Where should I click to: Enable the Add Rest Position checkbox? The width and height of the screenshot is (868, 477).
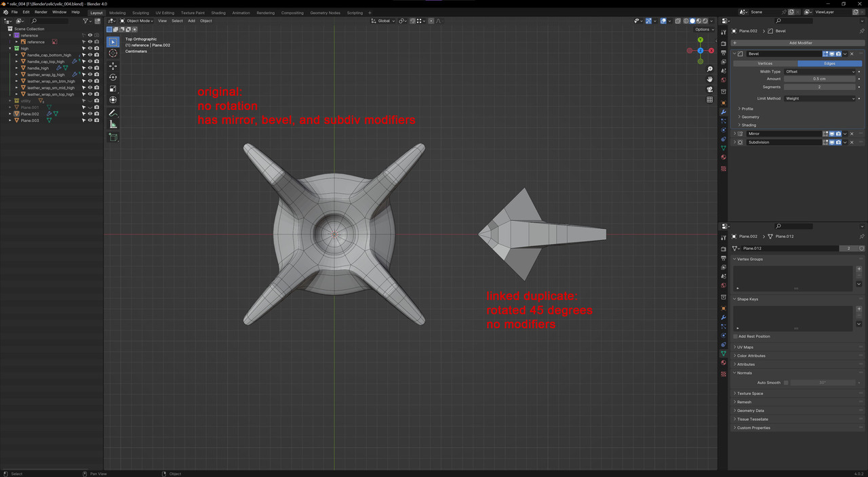coord(735,336)
